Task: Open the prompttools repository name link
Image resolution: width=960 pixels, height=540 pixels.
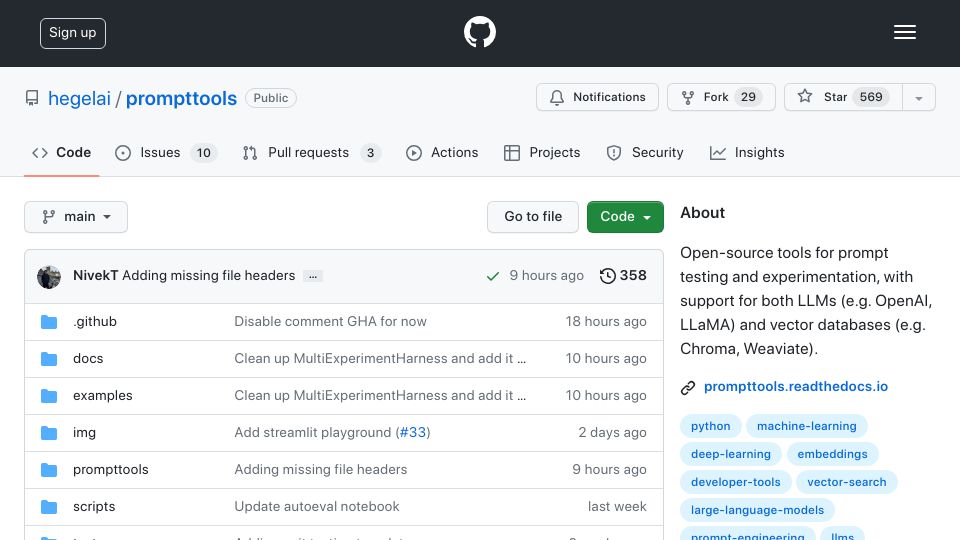Action: (x=181, y=99)
